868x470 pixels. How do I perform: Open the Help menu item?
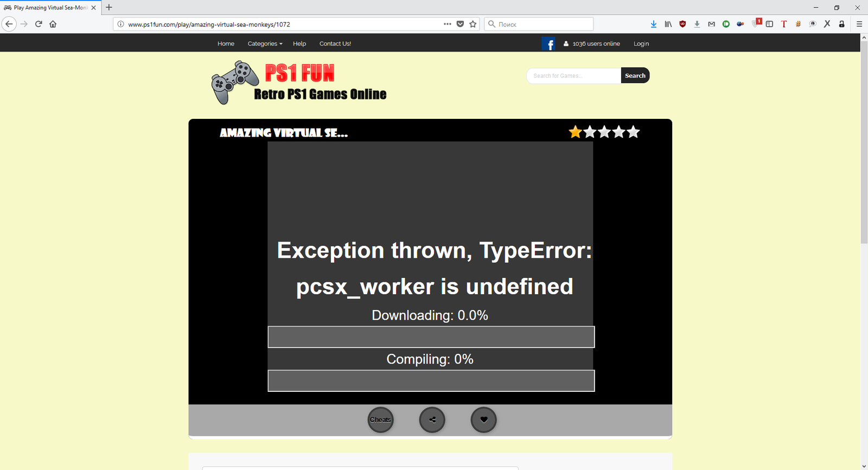pyautogui.click(x=299, y=44)
